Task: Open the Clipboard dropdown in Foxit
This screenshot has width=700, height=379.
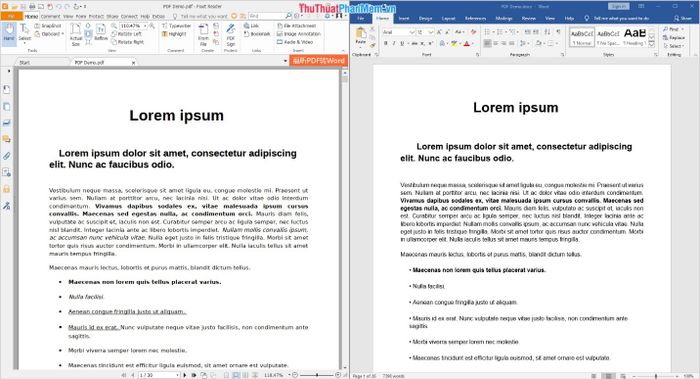Action: coord(49,34)
